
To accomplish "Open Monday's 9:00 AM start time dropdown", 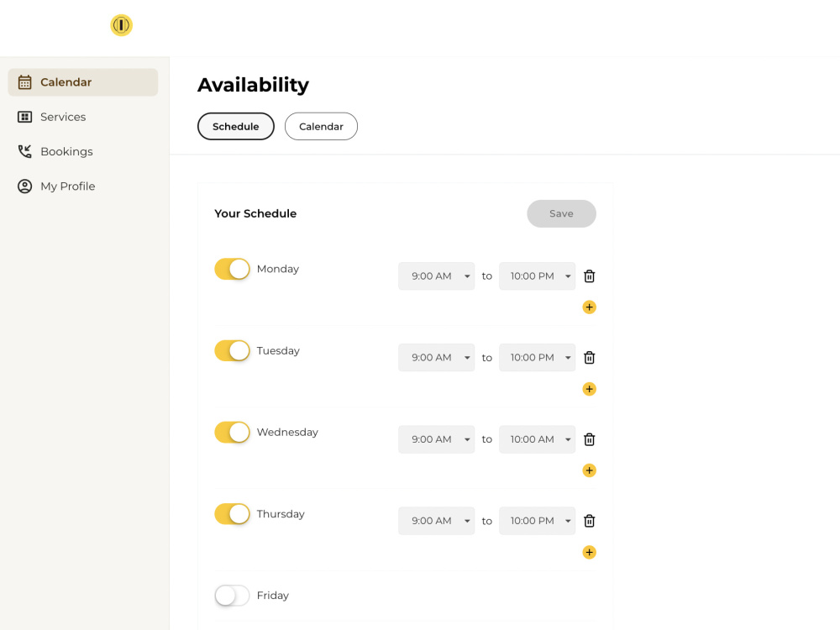I will tap(436, 276).
